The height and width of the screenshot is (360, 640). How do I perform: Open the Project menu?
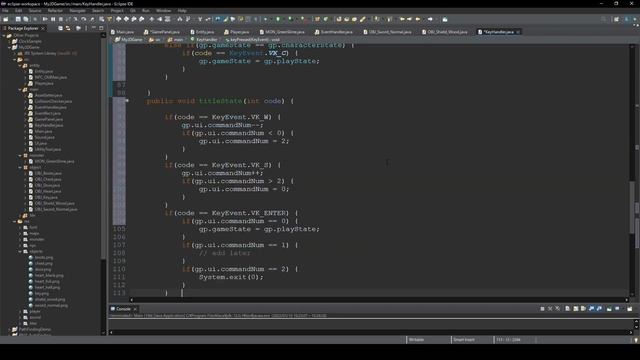click(117, 11)
